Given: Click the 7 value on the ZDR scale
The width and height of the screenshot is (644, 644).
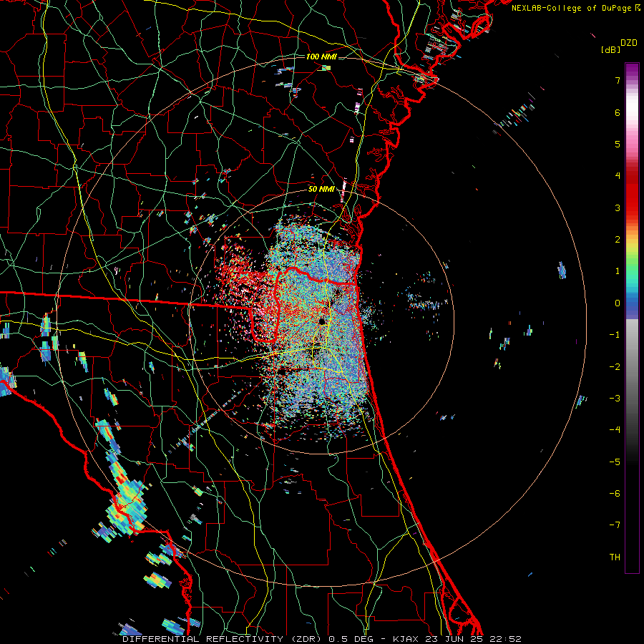Looking at the screenshot, I should (x=618, y=80).
